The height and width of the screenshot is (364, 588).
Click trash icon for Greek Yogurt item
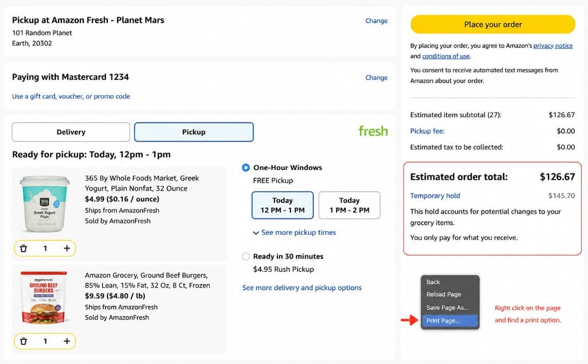click(23, 248)
